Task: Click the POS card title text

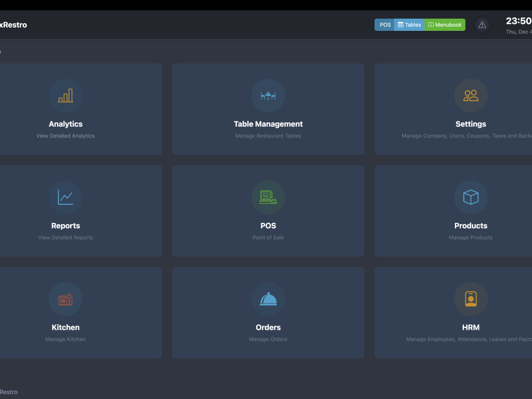Action: (268, 226)
